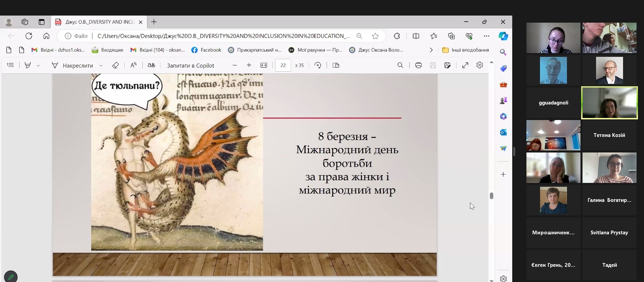
Task: Open the PDF find search icon
Action: 400,65
